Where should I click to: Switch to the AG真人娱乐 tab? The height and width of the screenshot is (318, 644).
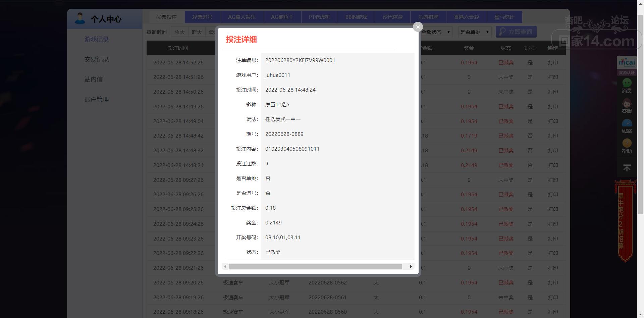point(242,17)
